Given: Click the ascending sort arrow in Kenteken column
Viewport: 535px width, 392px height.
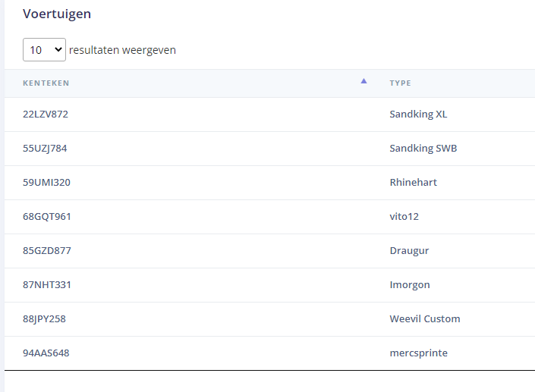Looking at the screenshot, I should tap(363, 81).
